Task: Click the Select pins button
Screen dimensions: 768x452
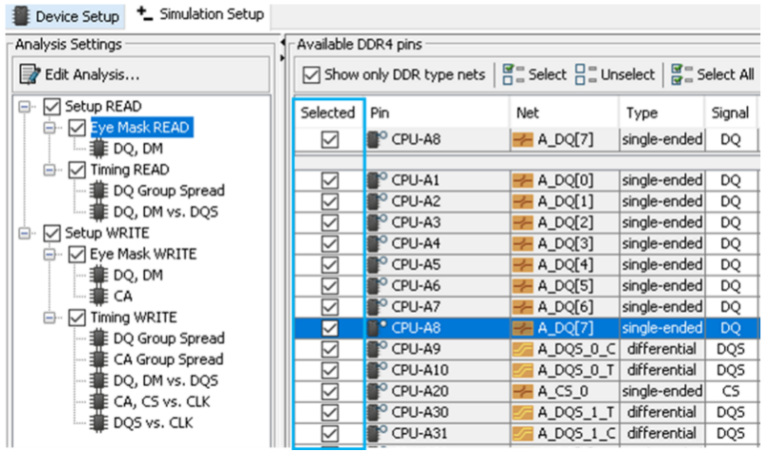Action: pyautogui.click(x=534, y=74)
